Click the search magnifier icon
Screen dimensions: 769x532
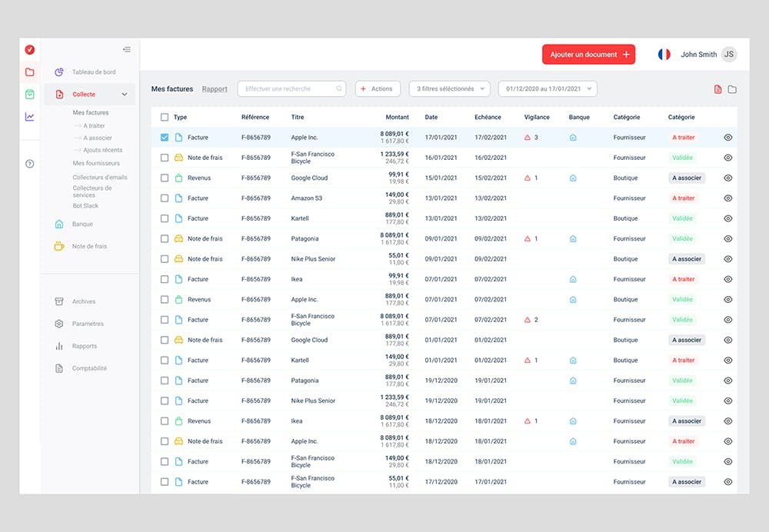coord(339,88)
